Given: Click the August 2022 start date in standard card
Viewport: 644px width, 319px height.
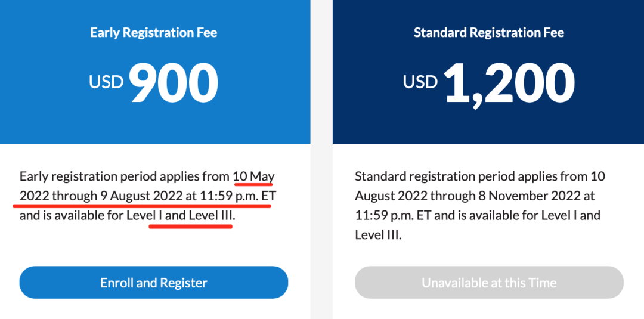Looking at the screenshot, I should (391, 196).
